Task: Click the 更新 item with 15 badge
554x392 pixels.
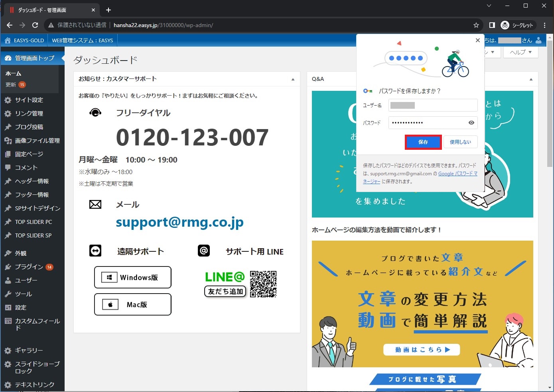Action: [11, 85]
